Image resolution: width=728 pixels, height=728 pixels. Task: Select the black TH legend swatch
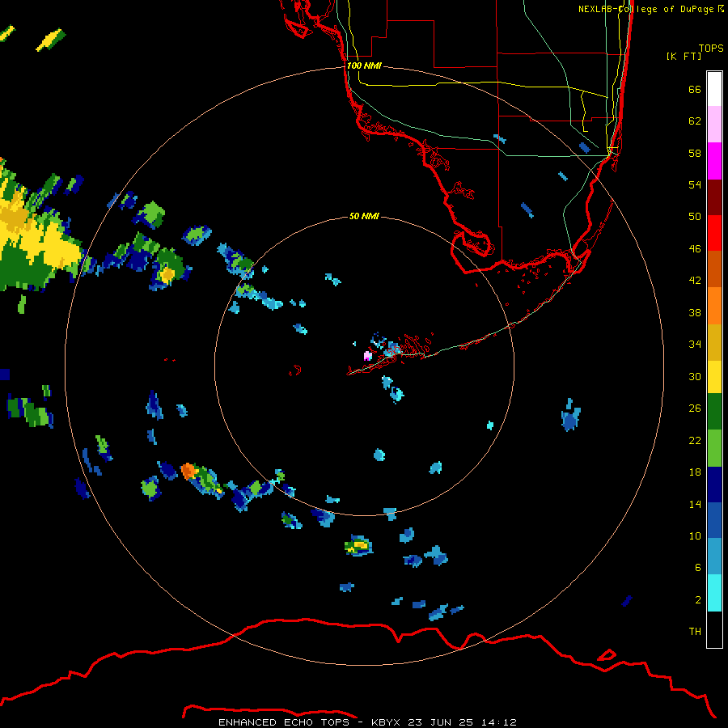(714, 629)
